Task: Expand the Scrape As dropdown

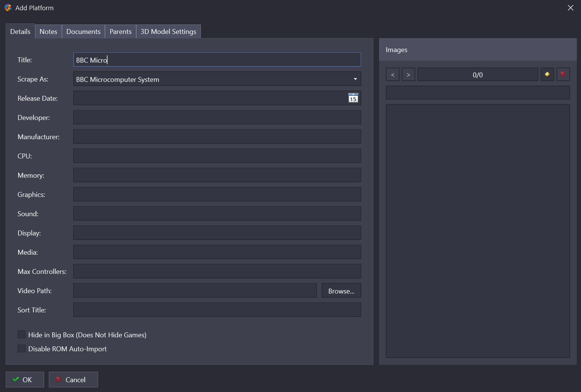Action: pos(355,79)
